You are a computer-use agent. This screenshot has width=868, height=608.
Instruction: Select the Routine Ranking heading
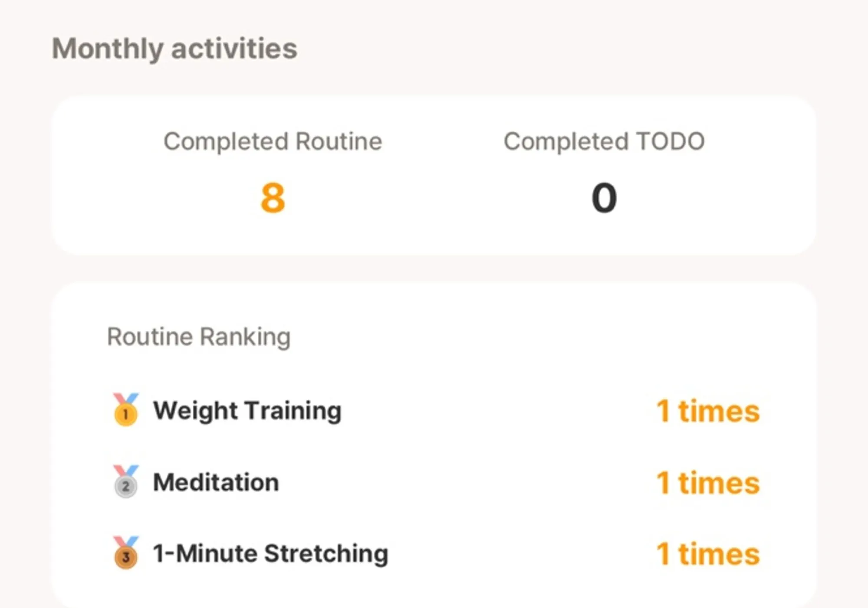(199, 337)
